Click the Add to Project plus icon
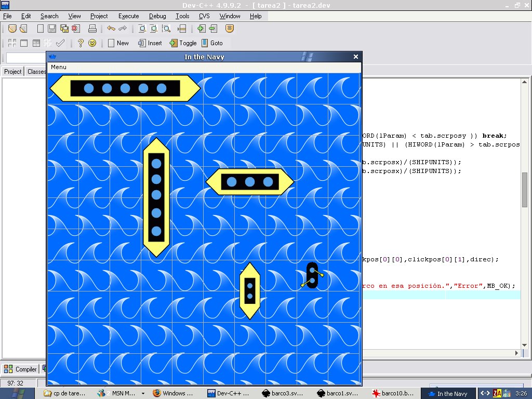The width and height of the screenshot is (532, 399). [x=201, y=29]
